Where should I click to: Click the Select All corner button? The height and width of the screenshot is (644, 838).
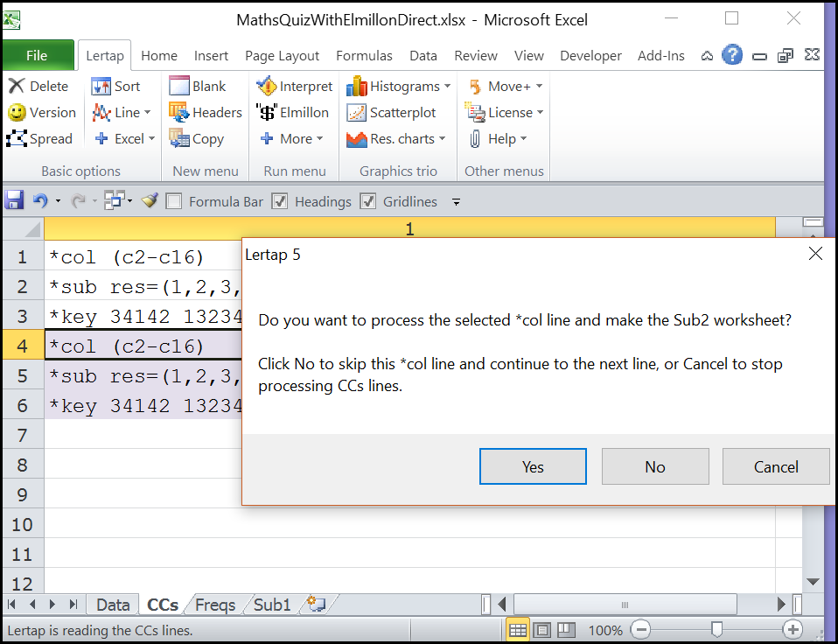[23, 228]
